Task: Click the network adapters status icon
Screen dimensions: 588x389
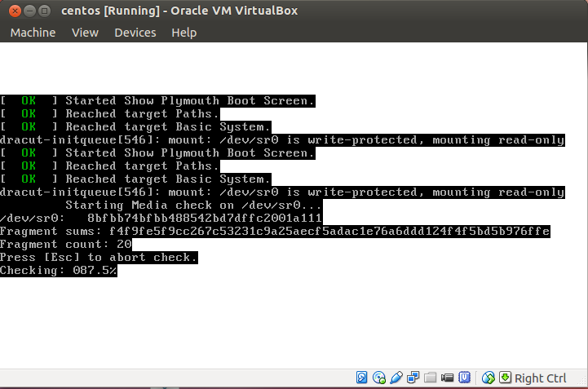Action: pos(413,378)
